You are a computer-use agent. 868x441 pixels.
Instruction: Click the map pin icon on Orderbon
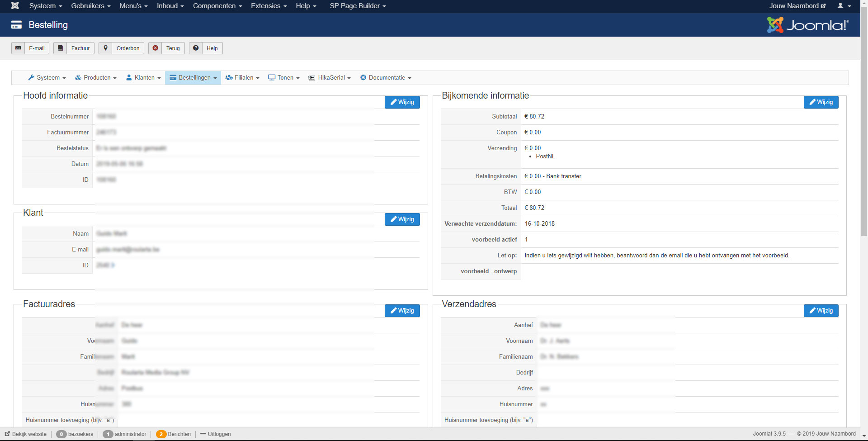(x=105, y=48)
